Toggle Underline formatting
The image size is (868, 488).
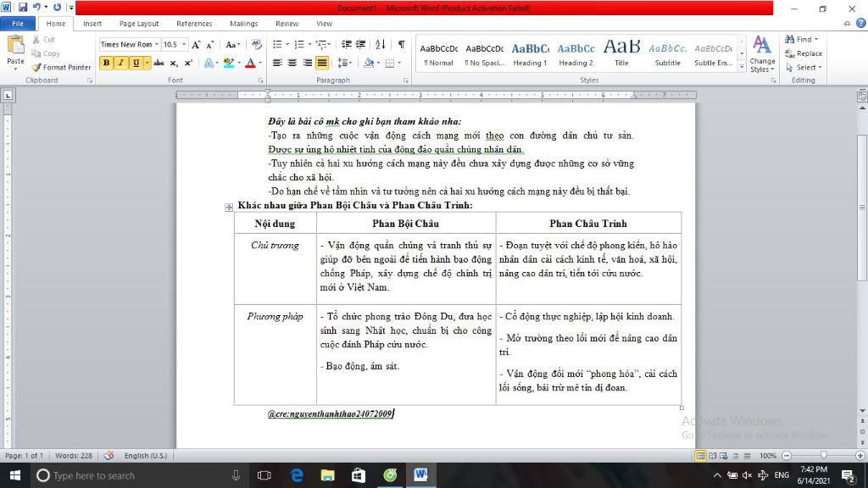pyautogui.click(x=136, y=63)
